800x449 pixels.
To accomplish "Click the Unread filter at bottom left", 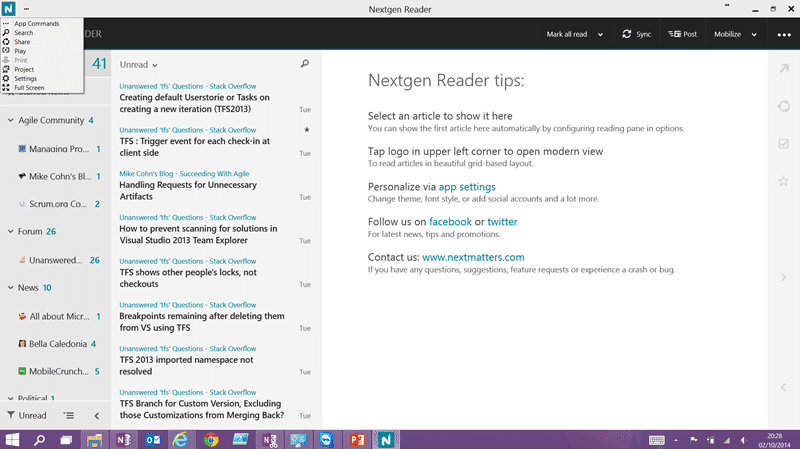I will point(27,415).
